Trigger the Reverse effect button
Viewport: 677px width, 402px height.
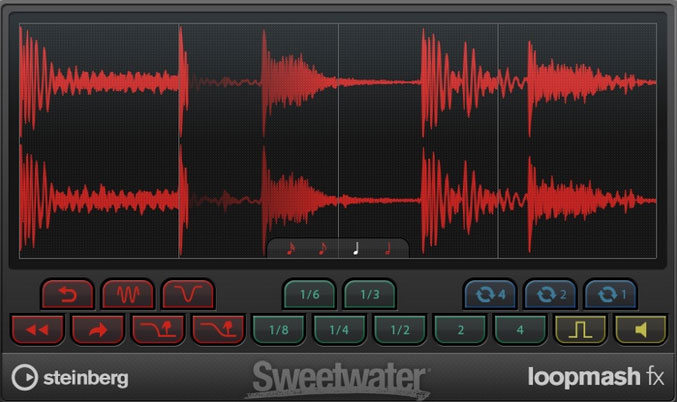point(68,294)
